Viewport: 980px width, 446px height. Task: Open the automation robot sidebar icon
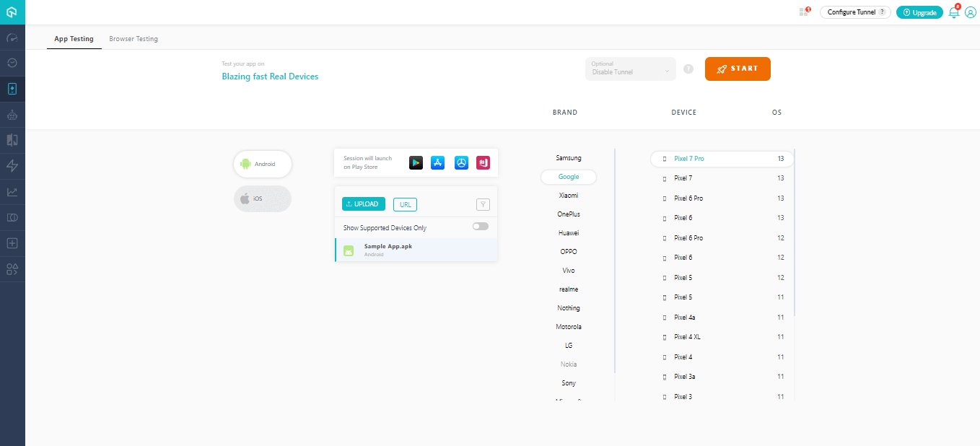click(x=12, y=115)
